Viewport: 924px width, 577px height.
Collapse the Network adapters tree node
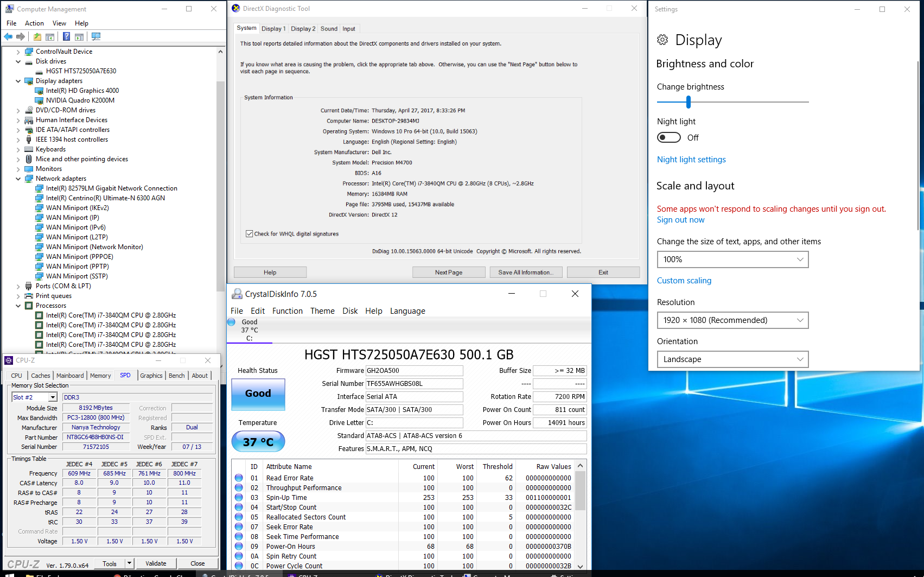[18, 179]
